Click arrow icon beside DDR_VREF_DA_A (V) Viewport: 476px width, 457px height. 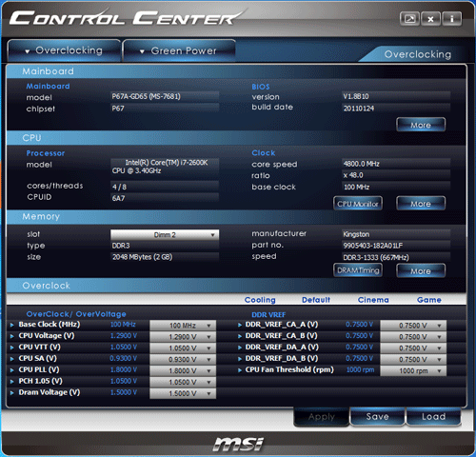click(x=240, y=348)
